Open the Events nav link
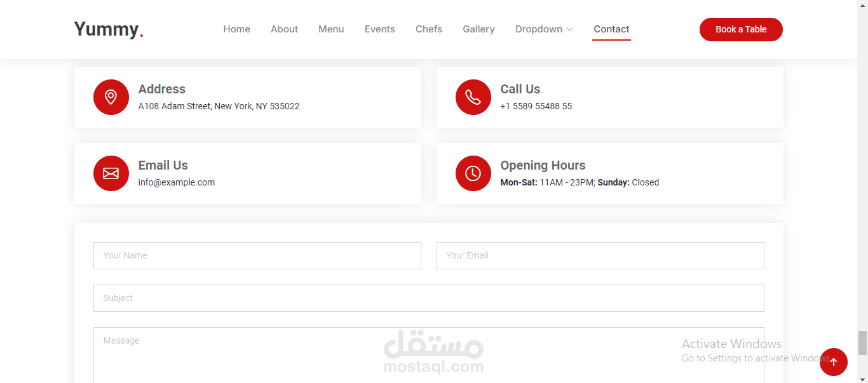This screenshot has height=383, width=868. point(380,29)
